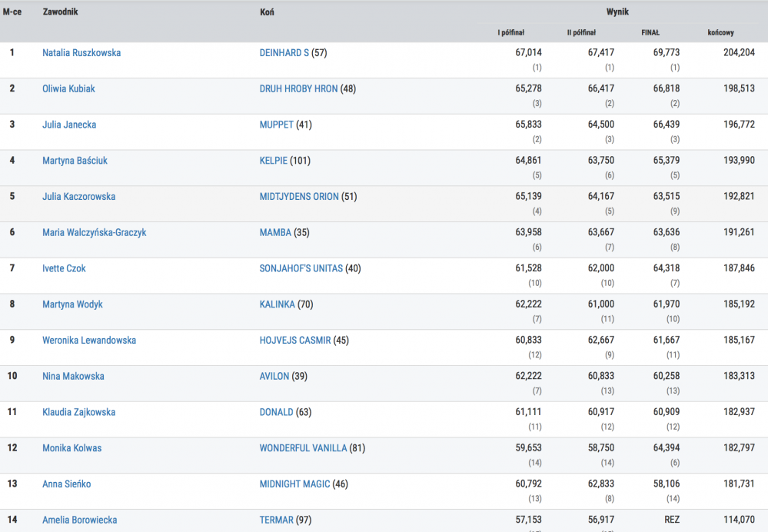This screenshot has width=768, height=532.
Task: Click the MUPPET horse link
Action: [x=276, y=125]
